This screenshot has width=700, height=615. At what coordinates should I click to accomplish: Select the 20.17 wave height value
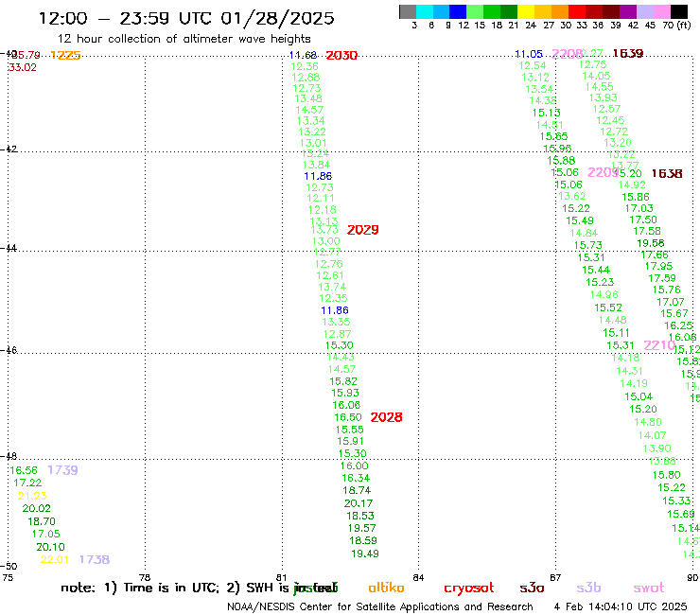(359, 503)
